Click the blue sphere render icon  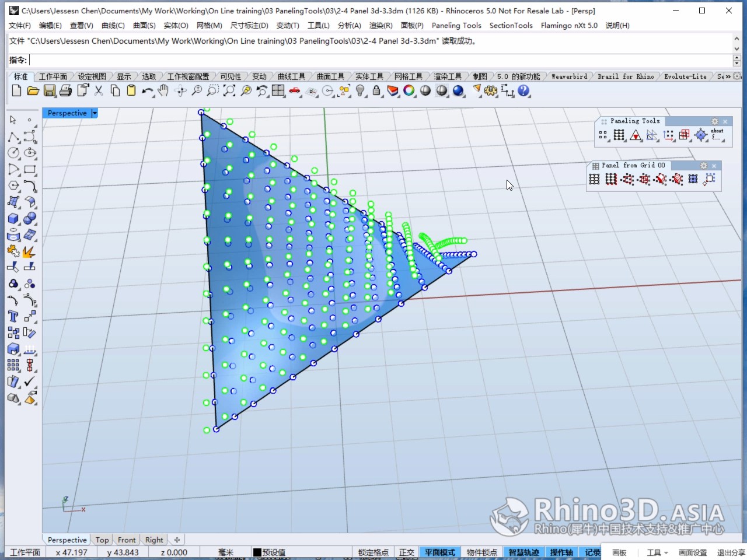click(x=458, y=90)
